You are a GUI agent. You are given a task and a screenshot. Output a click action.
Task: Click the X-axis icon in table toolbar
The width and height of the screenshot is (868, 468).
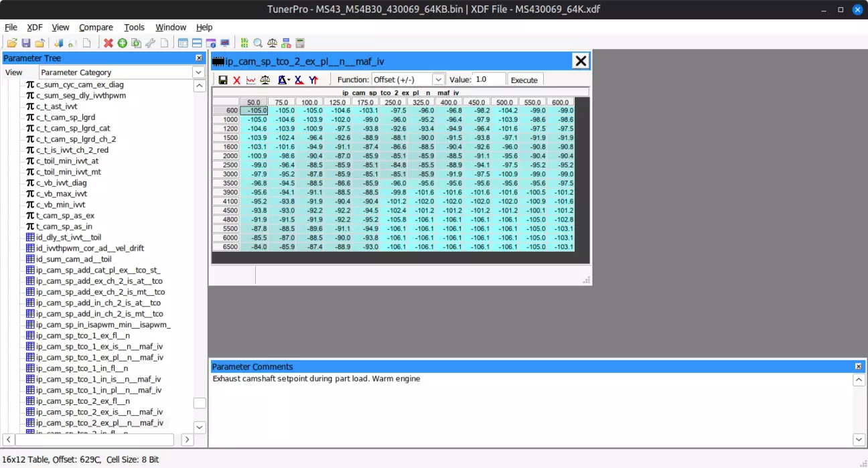point(299,80)
